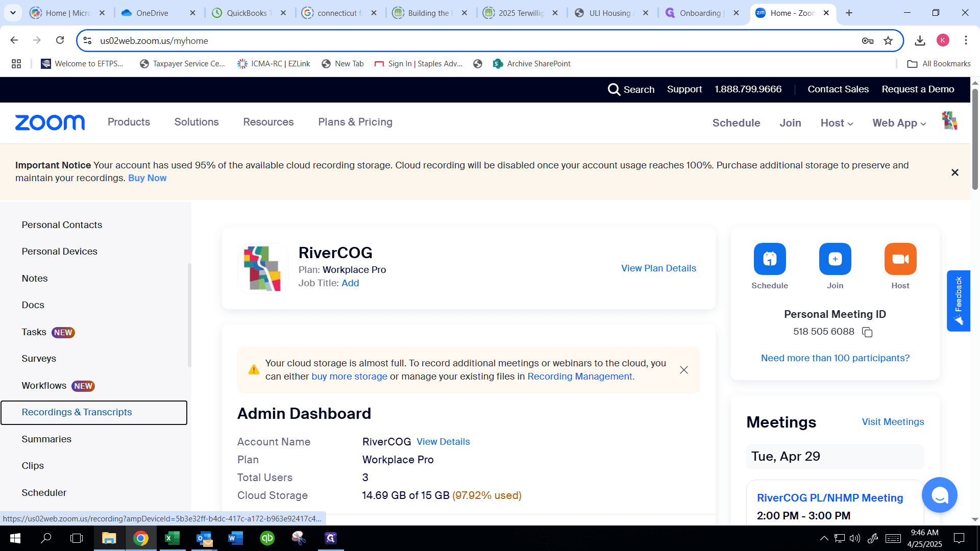Image resolution: width=980 pixels, height=551 pixels.
Task: Open Tasks in the sidebar
Action: 34,332
